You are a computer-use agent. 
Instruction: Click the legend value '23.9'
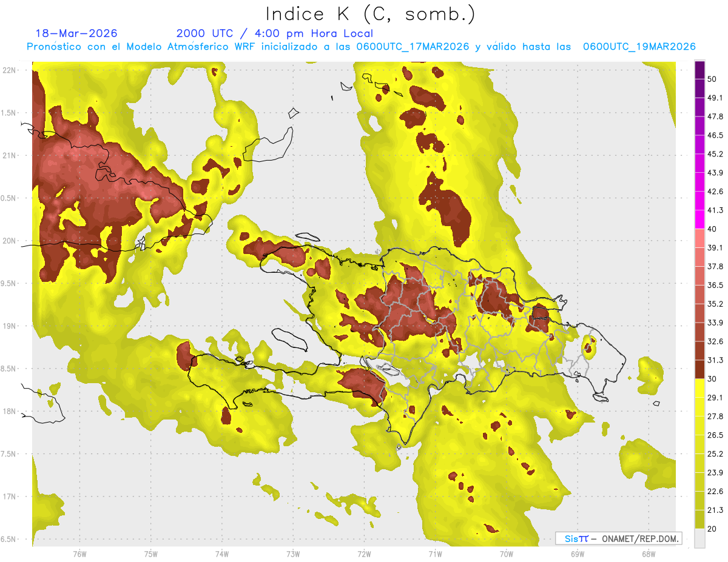click(715, 473)
